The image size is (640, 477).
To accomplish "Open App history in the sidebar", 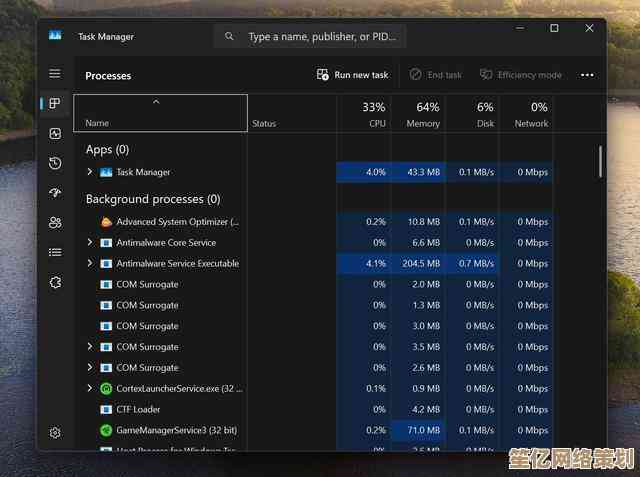I will point(55,163).
